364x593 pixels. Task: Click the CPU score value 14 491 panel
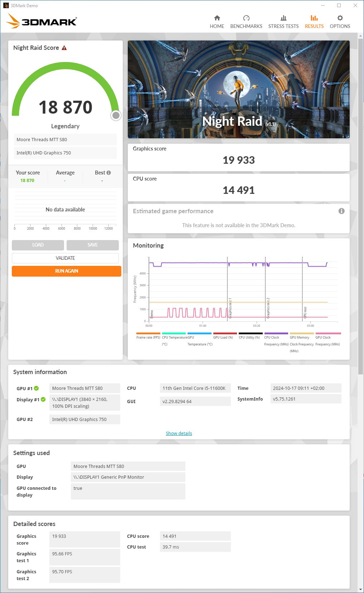click(239, 188)
